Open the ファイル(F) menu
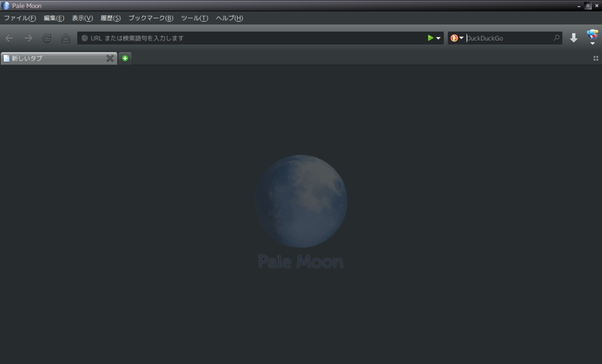 (20, 18)
